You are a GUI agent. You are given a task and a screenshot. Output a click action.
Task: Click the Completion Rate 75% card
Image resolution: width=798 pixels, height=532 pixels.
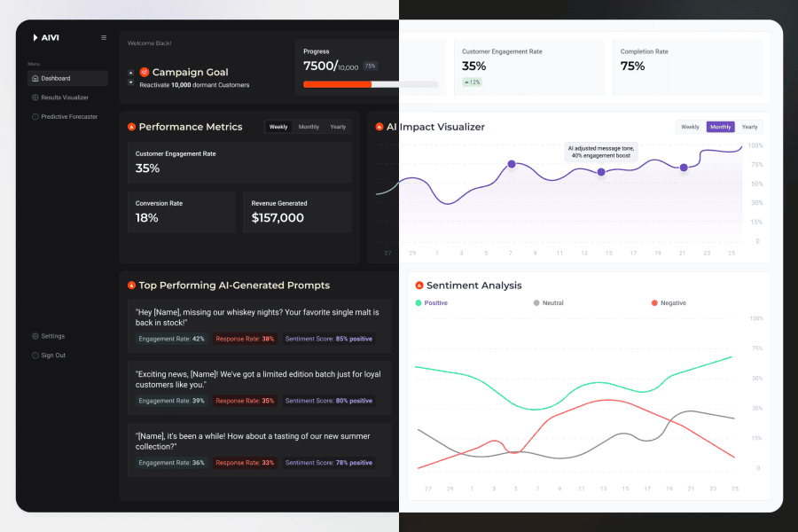coord(688,67)
